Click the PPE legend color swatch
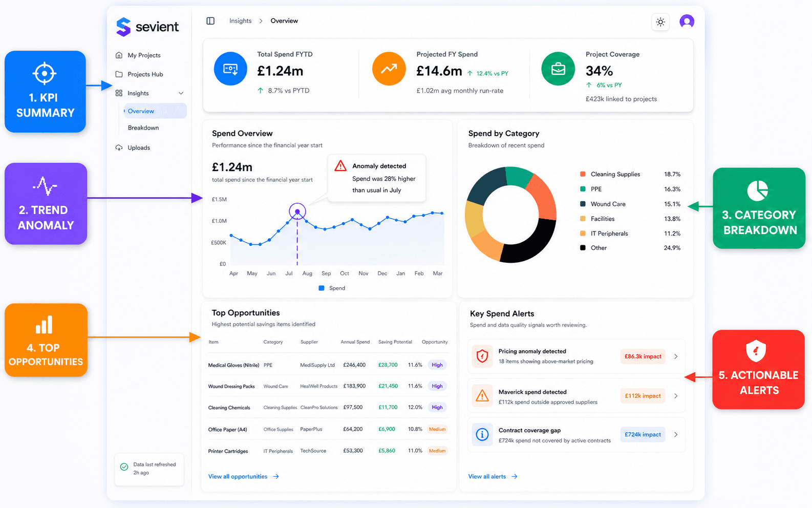Viewport: 812px width, 508px height. 583,189
